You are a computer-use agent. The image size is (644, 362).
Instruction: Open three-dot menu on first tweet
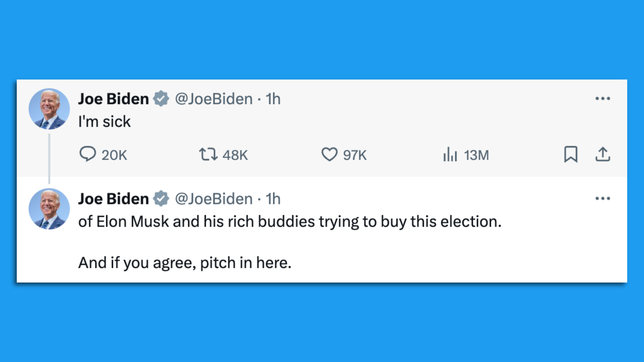(603, 99)
